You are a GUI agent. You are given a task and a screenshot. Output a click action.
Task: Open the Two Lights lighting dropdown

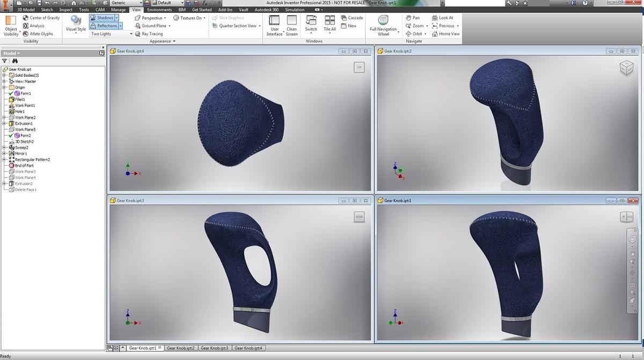(x=110, y=33)
